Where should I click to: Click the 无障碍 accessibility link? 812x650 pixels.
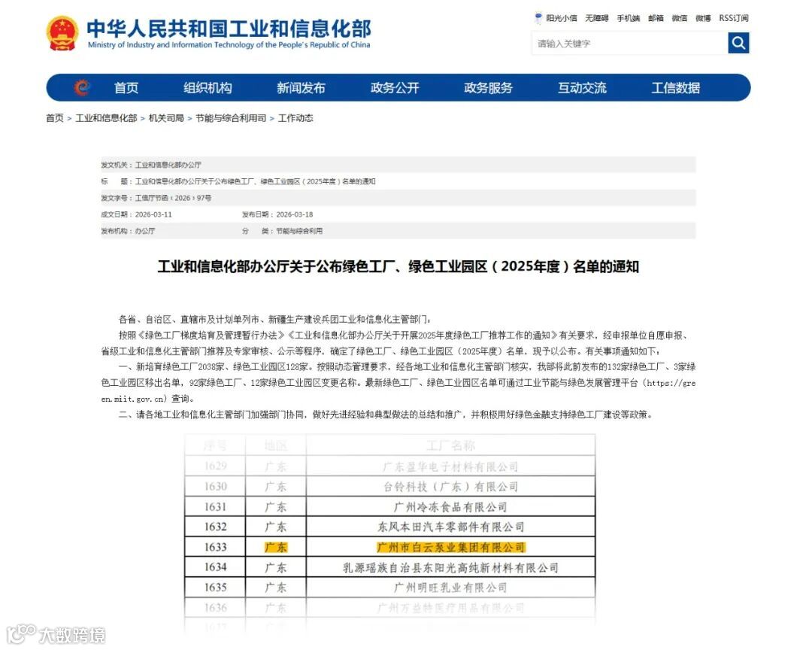pos(596,18)
